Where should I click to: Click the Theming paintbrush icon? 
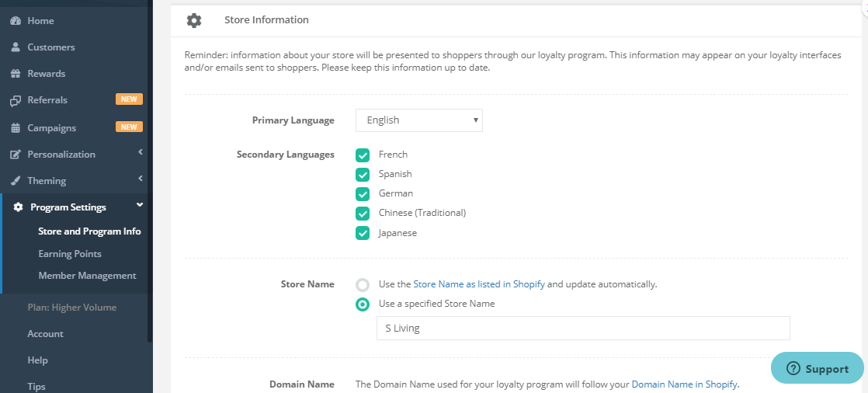[16, 181]
